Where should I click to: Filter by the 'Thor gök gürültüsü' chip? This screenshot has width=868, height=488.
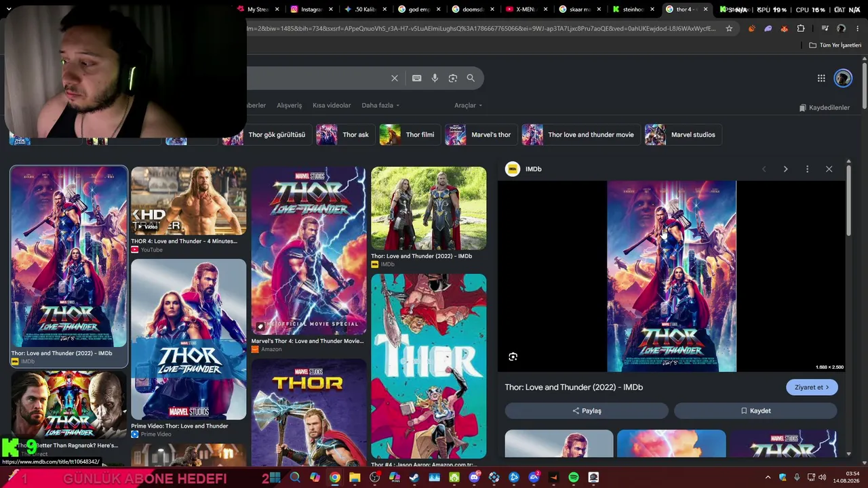pyautogui.click(x=267, y=134)
